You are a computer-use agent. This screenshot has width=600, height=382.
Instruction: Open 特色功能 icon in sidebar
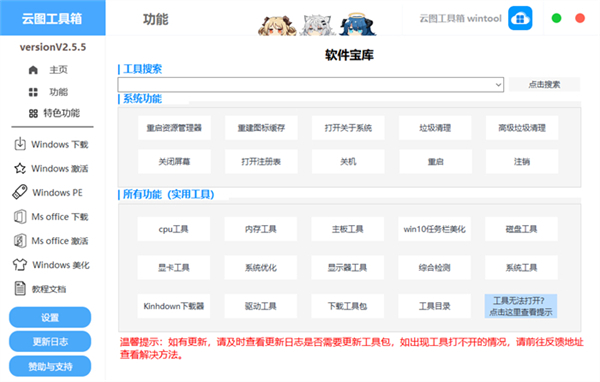pos(33,113)
